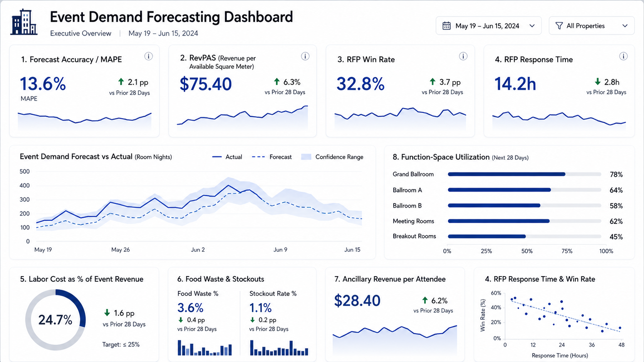Click the Ballroom B utilization bar
The image size is (644, 362).
coord(524,205)
